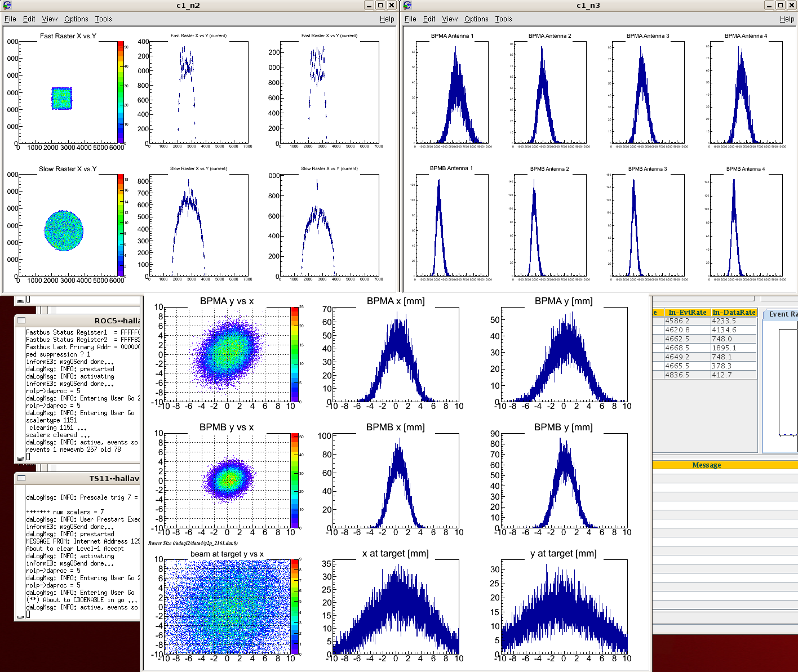The width and height of the screenshot is (798, 672).
Task: Sort by the In-DataRate column header
Action: coord(734,312)
